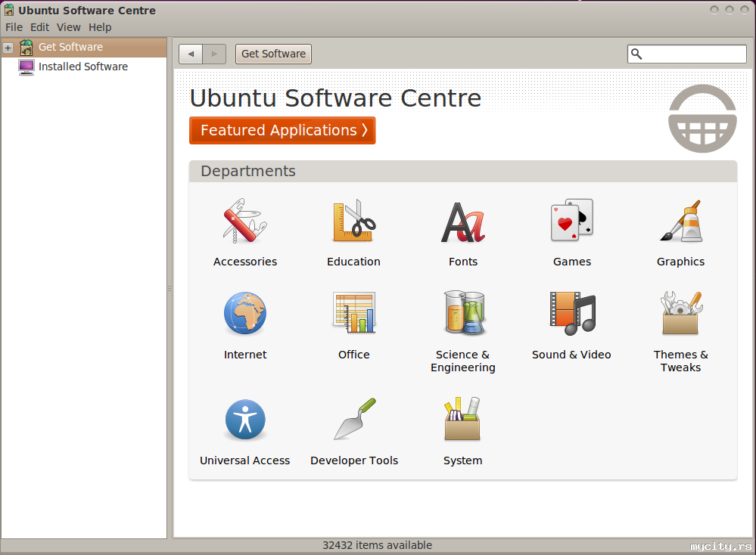This screenshot has width=756, height=555.
Task: Open the System department icon
Action: (x=462, y=419)
